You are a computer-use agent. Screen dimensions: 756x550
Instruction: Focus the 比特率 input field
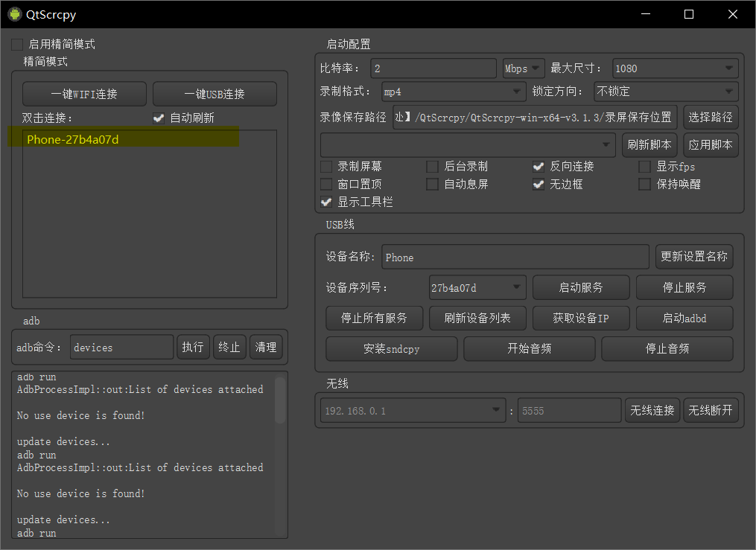(433, 68)
